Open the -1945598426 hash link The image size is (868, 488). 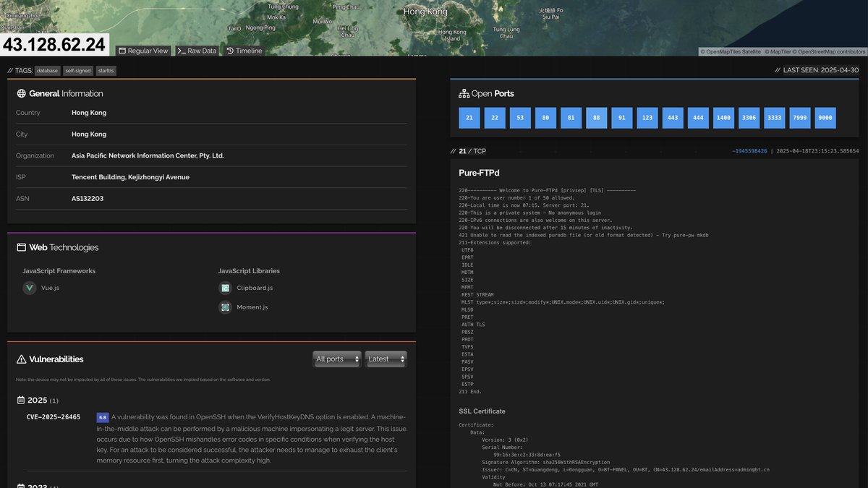coord(749,151)
